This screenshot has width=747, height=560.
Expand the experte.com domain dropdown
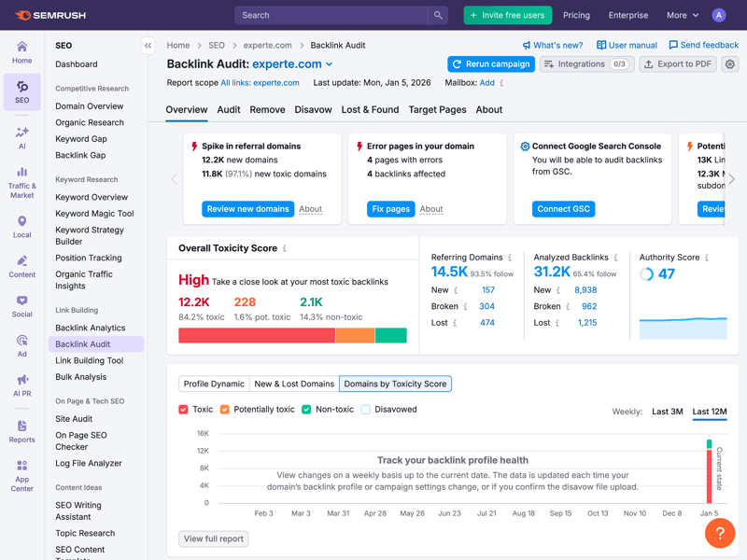coord(330,64)
